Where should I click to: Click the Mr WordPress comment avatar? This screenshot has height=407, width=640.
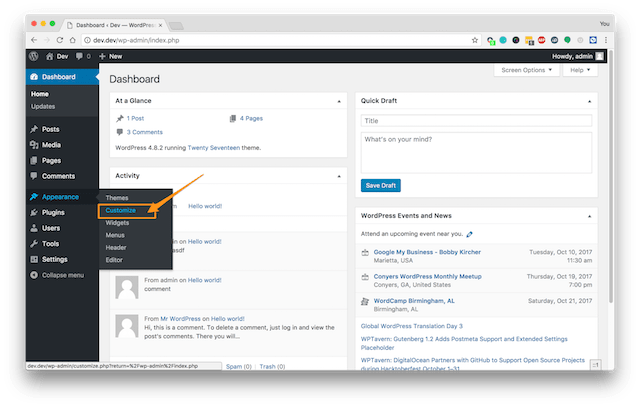coord(127,326)
